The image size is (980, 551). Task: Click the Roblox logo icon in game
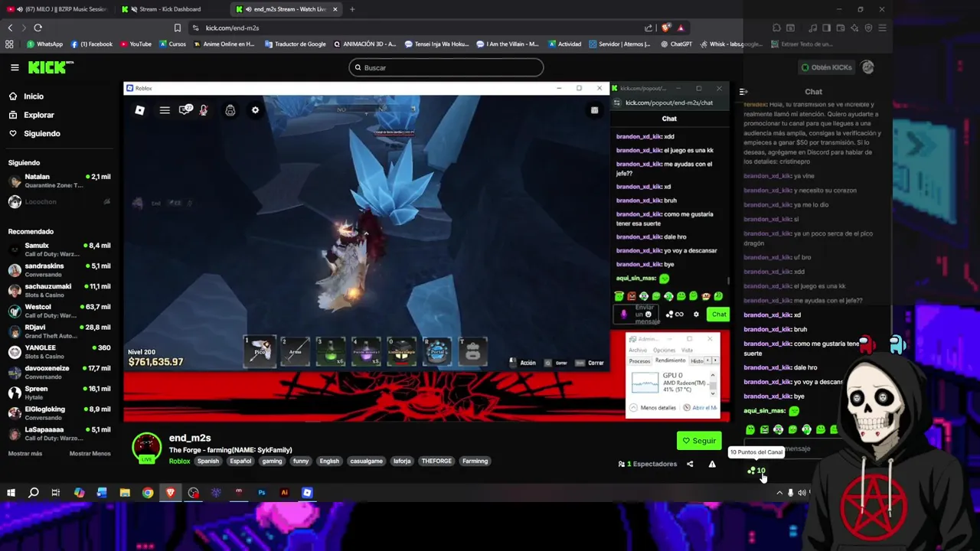point(139,110)
